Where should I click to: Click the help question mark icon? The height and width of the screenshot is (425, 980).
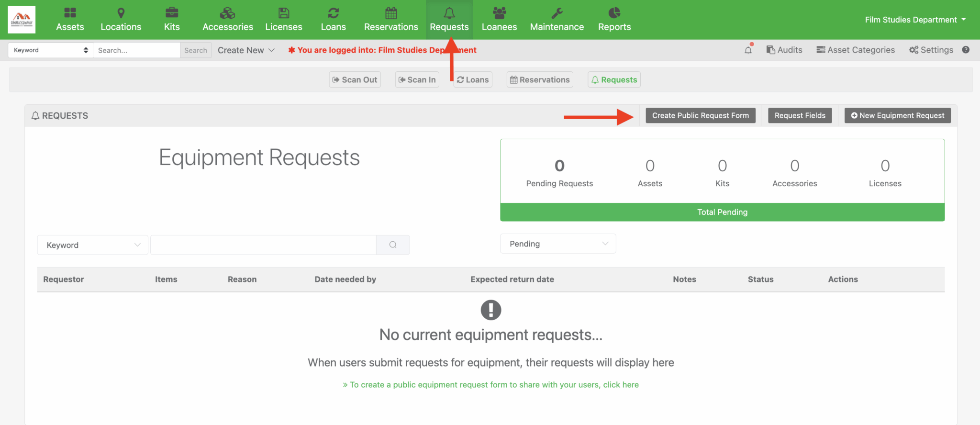pyautogui.click(x=966, y=50)
